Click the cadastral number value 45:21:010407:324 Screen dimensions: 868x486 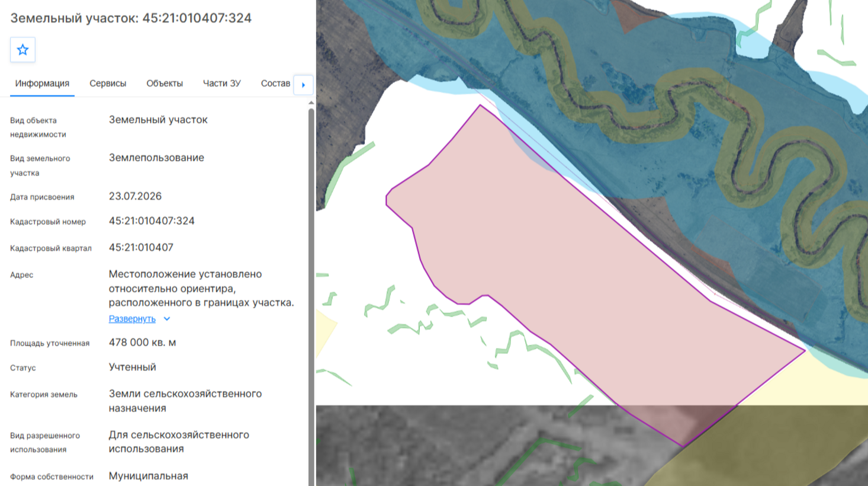152,221
